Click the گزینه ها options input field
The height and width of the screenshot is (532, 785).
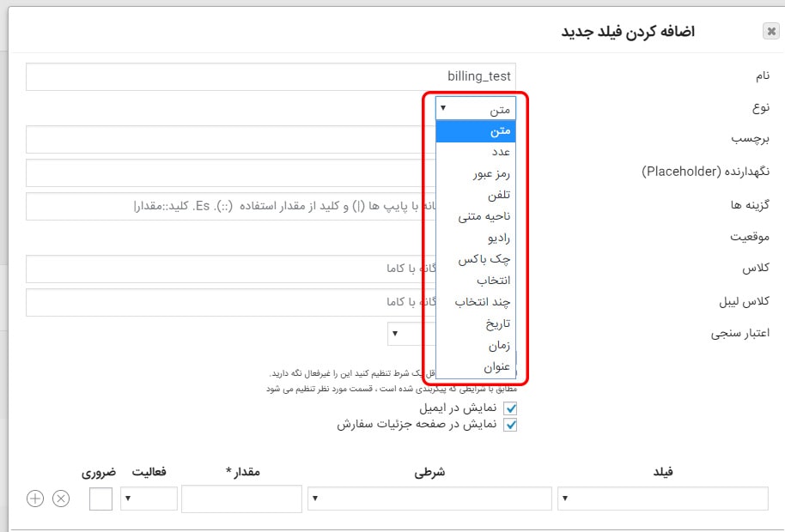point(231,207)
